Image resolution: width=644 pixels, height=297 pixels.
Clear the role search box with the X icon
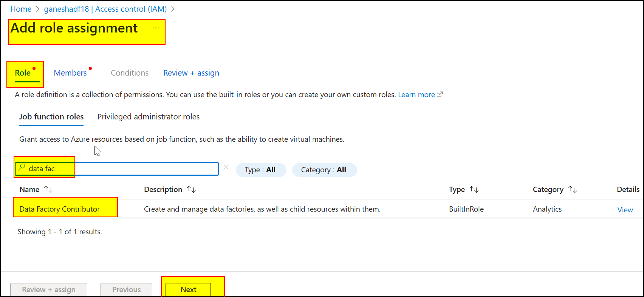click(x=226, y=167)
